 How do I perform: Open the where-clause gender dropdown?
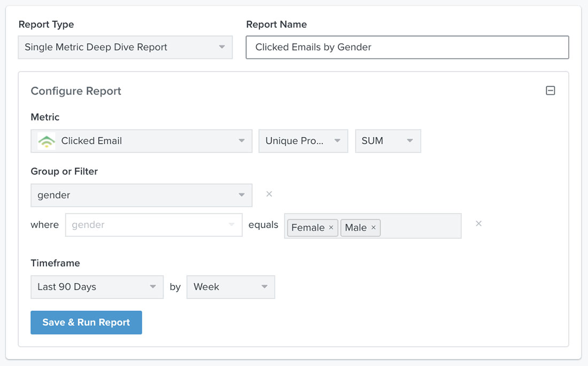coord(153,225)
